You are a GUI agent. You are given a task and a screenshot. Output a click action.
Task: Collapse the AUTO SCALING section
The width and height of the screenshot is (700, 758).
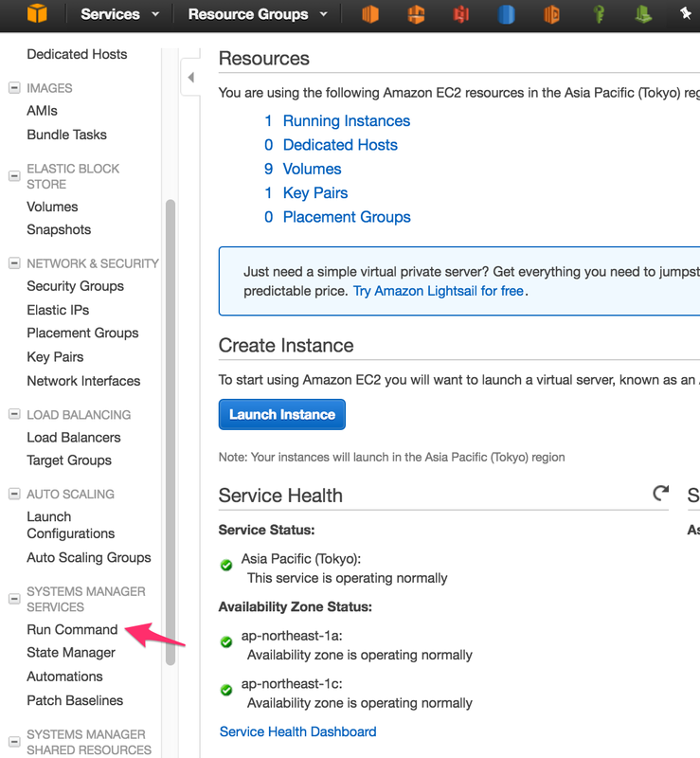click(x=14, y=494)
